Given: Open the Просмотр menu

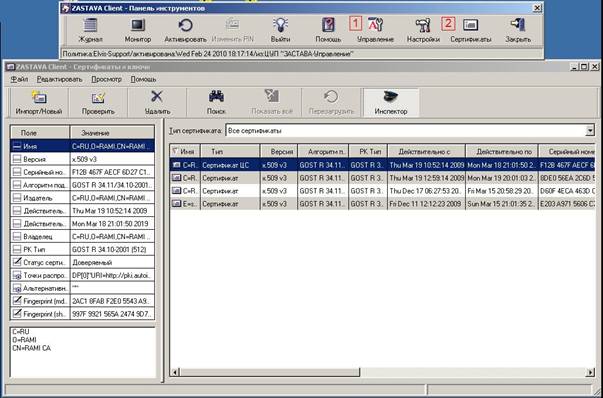Looking at the screenshot, I should pos(107,79).
